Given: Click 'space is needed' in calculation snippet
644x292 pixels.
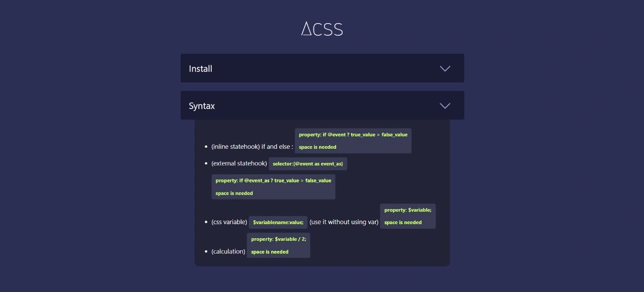Looking at the screenshot, I should click(x=270, y=252).
